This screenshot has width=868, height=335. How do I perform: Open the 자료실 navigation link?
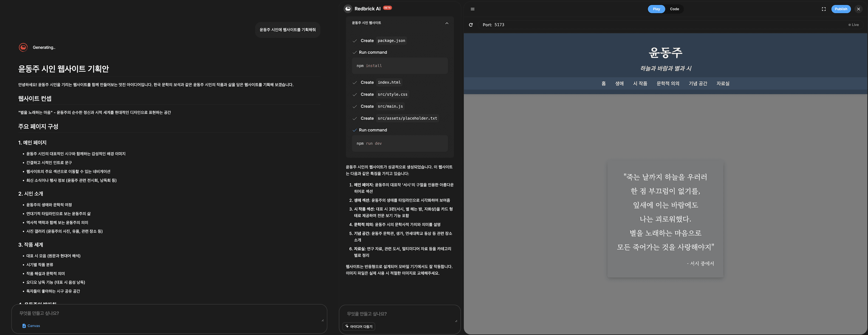(x=723, y=83)
